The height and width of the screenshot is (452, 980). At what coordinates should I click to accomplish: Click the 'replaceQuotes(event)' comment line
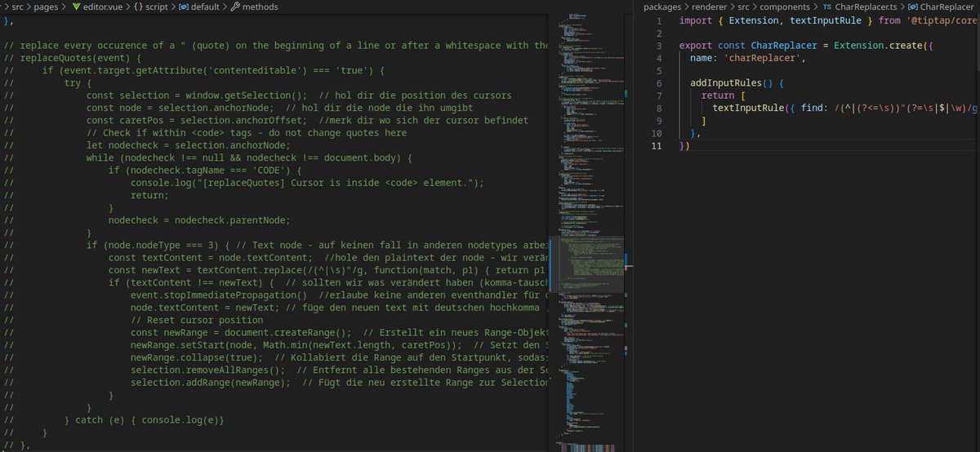[x=73, y=58]
